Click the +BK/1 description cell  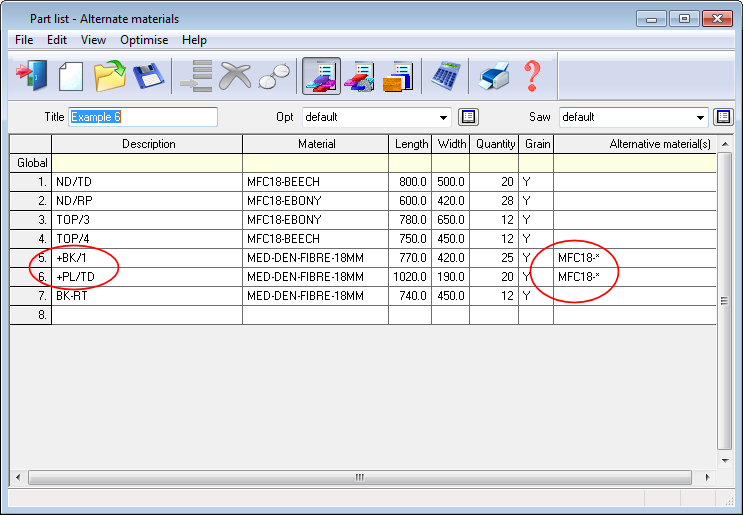tap(147, 258)
